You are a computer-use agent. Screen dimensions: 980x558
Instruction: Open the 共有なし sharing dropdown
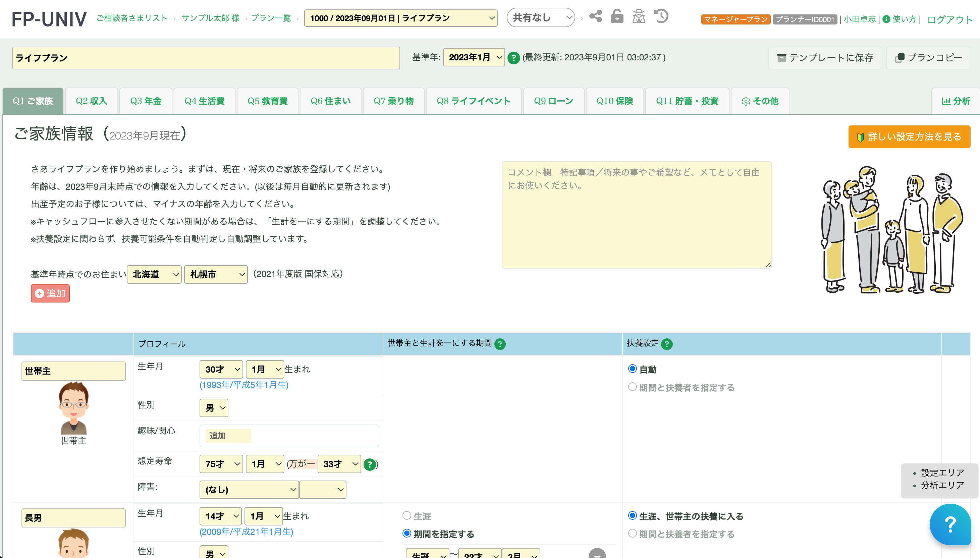[x=541, y=17]
